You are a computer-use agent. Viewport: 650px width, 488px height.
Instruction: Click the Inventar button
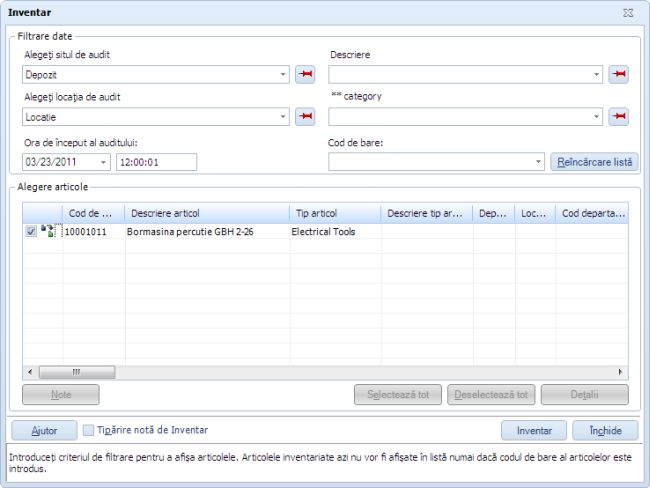click(x=534, y=430)
